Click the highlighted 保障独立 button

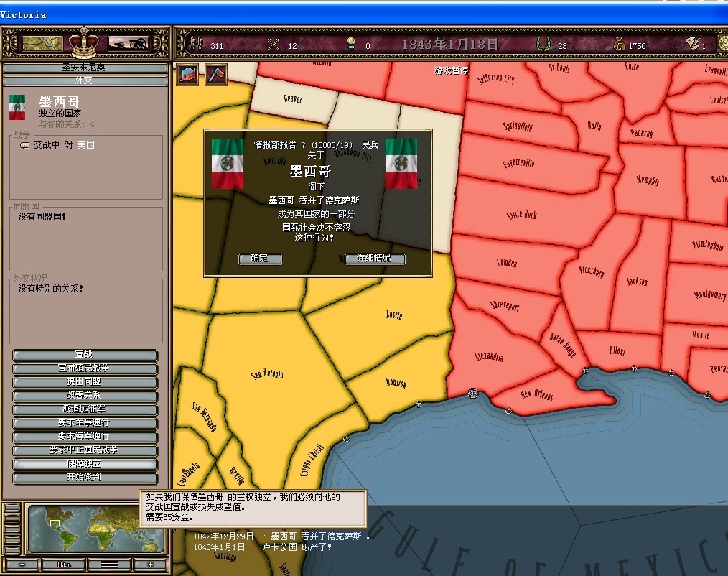85,464
